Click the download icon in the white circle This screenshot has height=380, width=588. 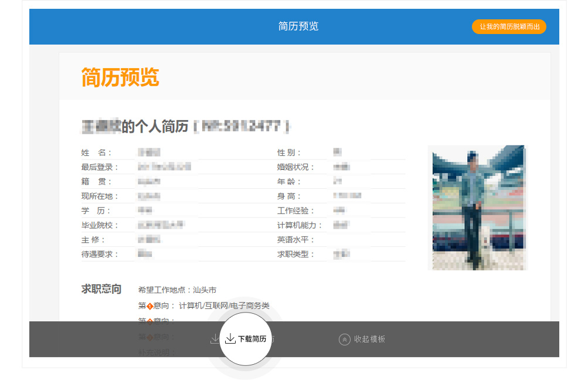[230, 339]
